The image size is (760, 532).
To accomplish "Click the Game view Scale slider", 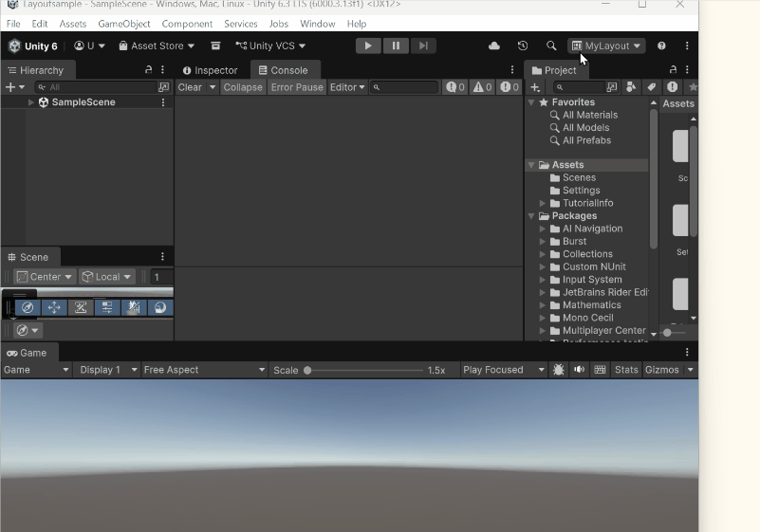I will pos(365,370).
